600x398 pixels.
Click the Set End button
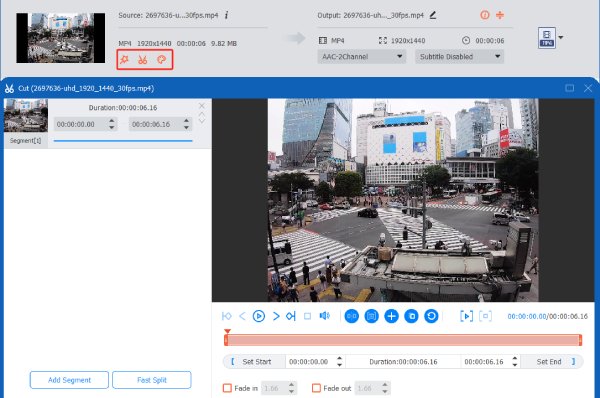pos(552,362)
